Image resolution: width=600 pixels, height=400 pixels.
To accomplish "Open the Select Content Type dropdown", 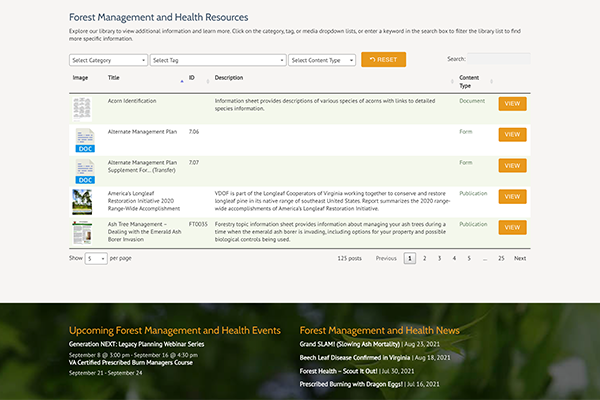I will 322,60.
